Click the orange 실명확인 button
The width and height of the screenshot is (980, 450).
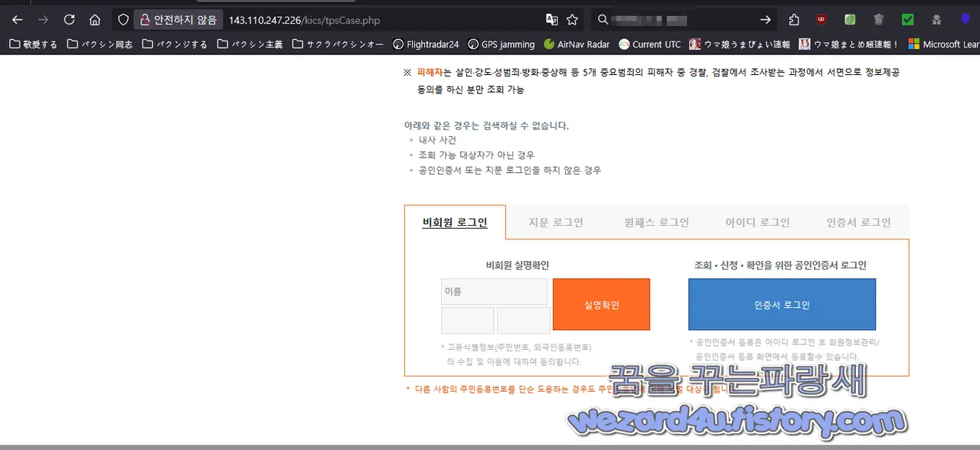pos(601,304)
